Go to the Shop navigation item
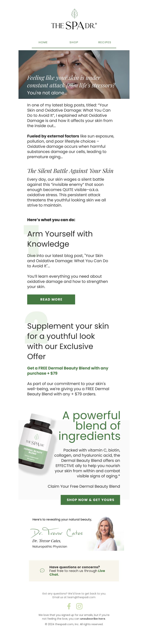This screenshot has height=644, width=148. pyautogui.click(x=74, y=42)
